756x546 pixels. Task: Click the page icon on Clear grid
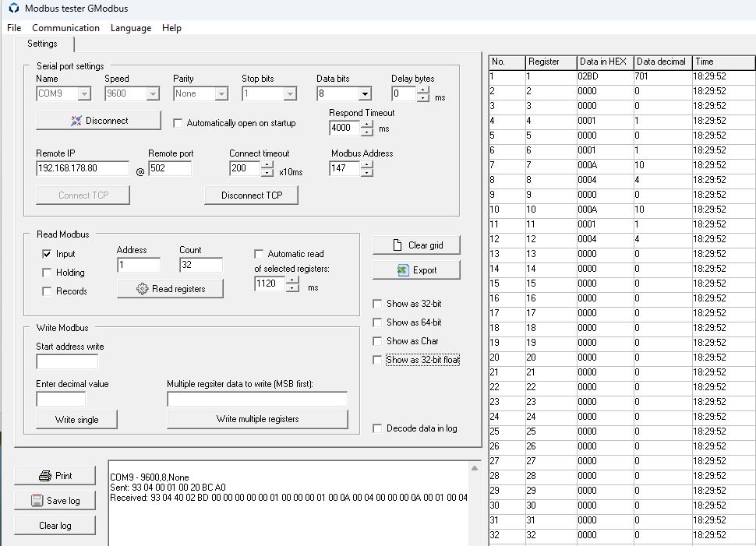click(397, 245)
